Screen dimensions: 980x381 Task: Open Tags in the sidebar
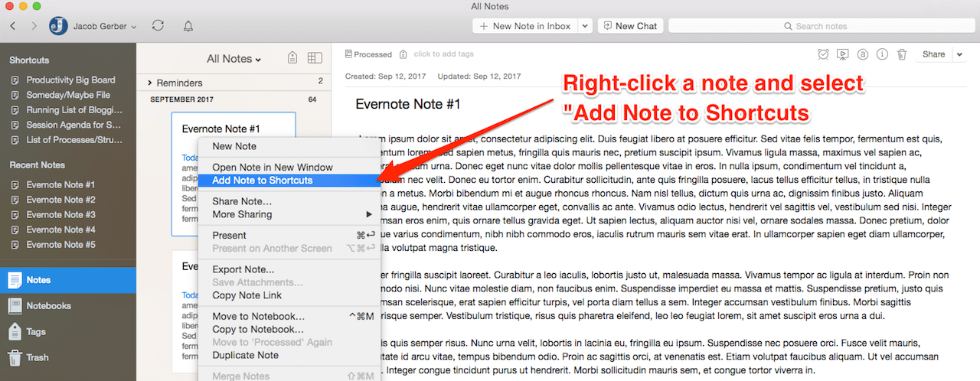pyautogui.click(x=68, y=332)
